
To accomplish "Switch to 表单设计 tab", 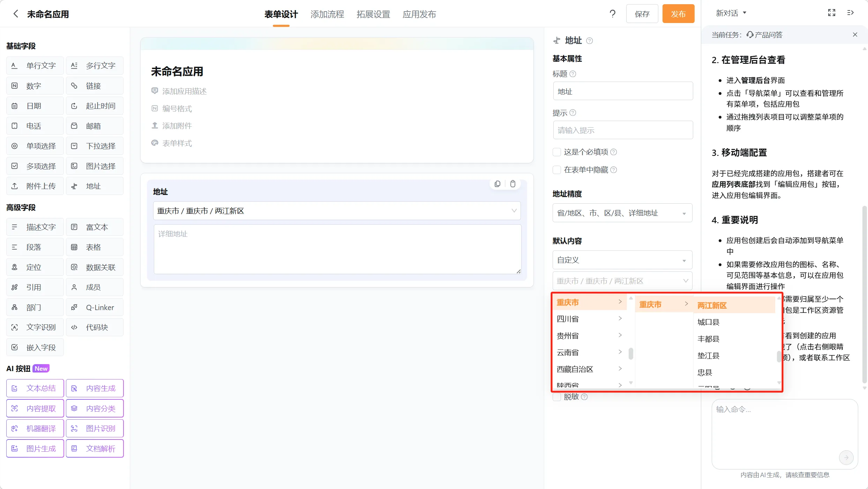I will click(x=281, y=14).
